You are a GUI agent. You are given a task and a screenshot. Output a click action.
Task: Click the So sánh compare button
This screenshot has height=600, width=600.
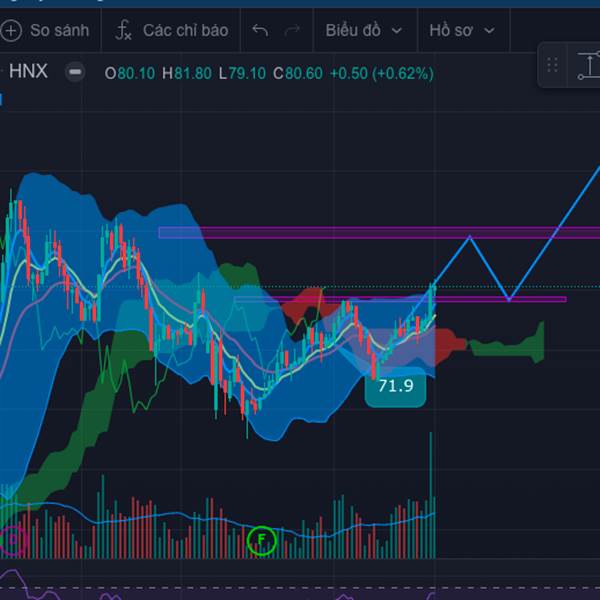pyautogui.click(x=45, y=30)
